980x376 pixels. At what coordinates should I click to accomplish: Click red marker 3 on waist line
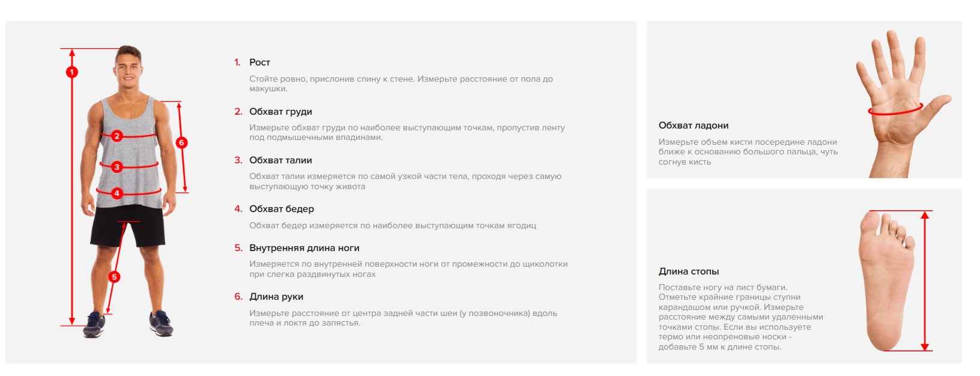tap(117, 167)
